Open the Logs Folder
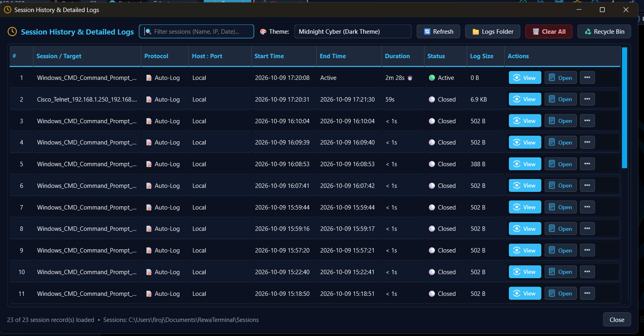 pyautogui.click(x=492, y=31)
